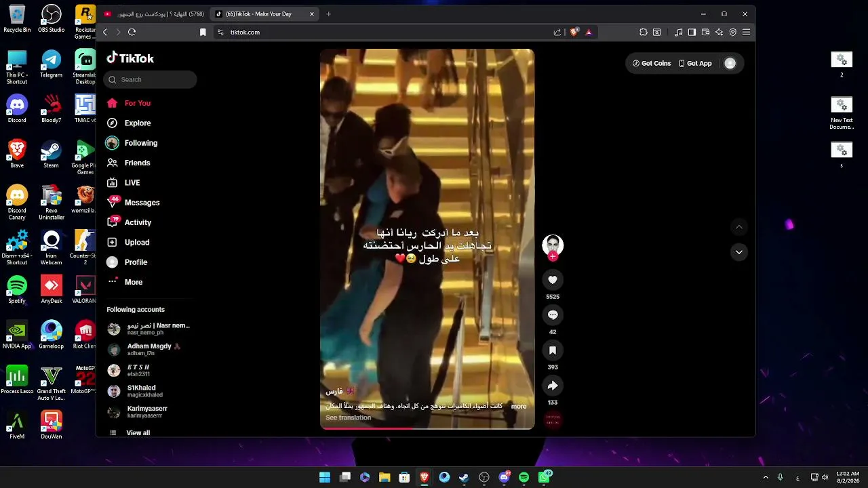Image resolution: width=868 pixels, height=488 pixels.
Task: Open the profile avatar menu at top right
Action: click(x=730, y=63)
